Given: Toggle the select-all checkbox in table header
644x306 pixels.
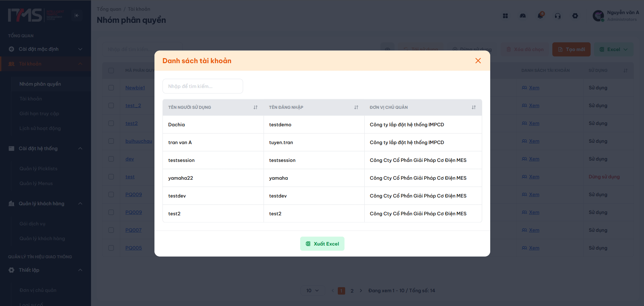Looking at the screenshot, I should pos(111,71).
